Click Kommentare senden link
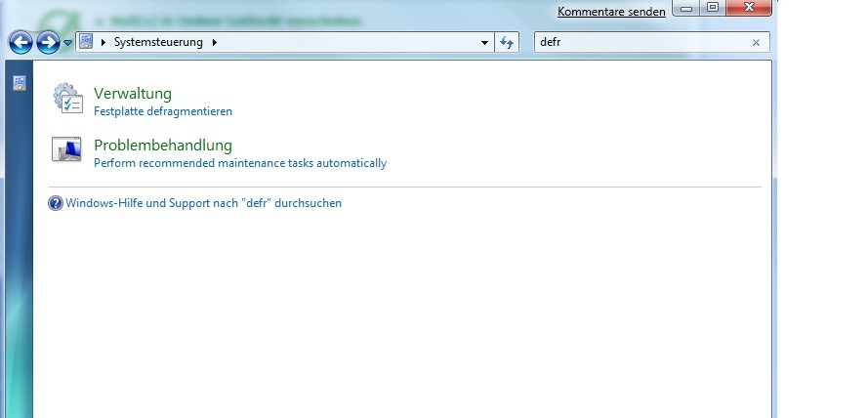Image resolution: width=868 pixels, height=418 pixels. coord(611,12)
